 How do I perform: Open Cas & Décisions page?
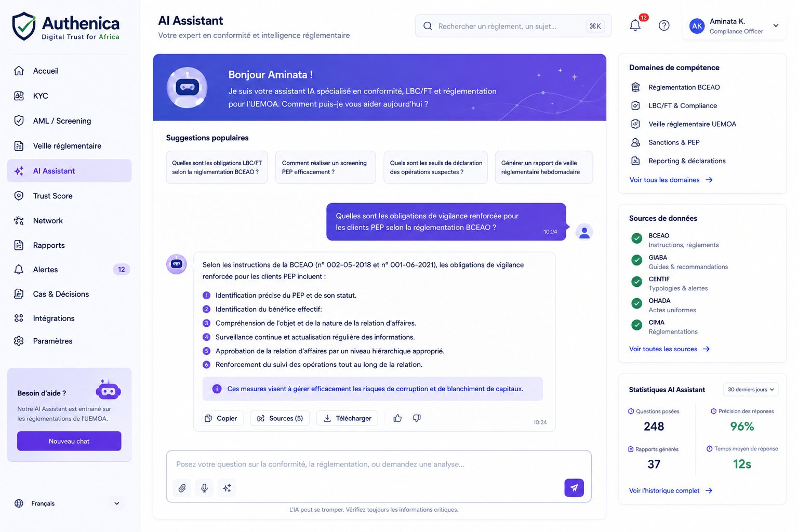pos(69,294)
